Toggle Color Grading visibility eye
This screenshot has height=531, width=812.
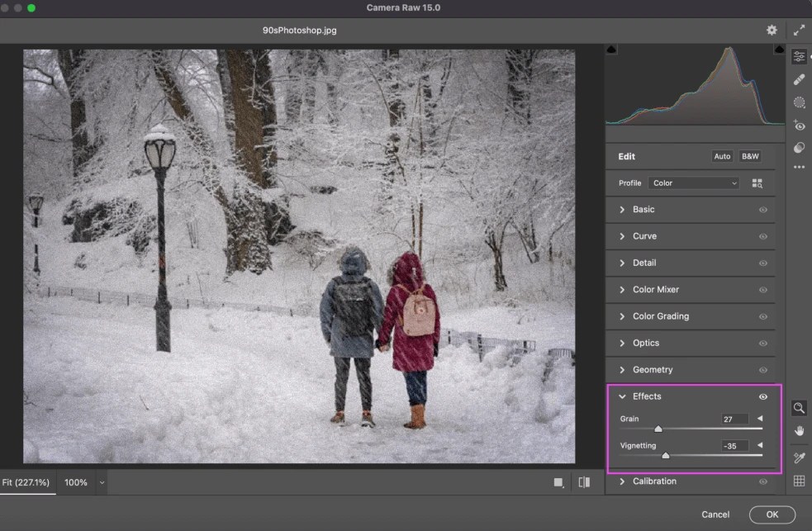763,315
